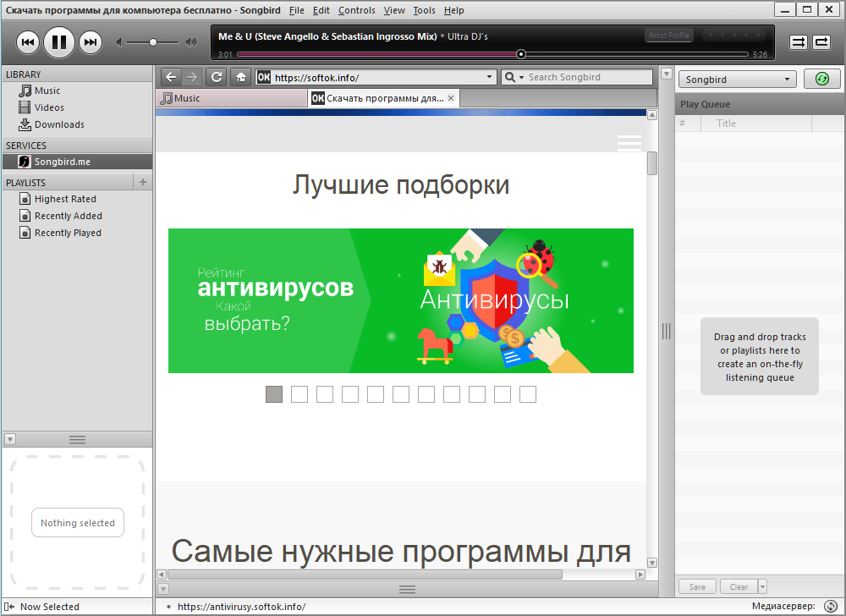The image size is (846, 616).
Task: Skip to previous track
Action: point(28,42)
